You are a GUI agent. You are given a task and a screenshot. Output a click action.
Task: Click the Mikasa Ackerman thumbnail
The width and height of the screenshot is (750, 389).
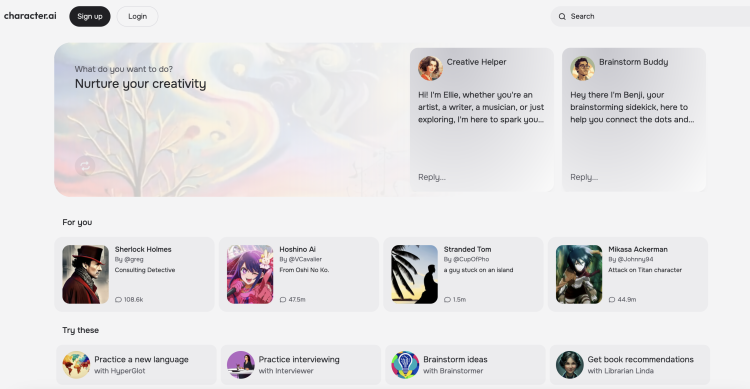[x=579, y=274]
